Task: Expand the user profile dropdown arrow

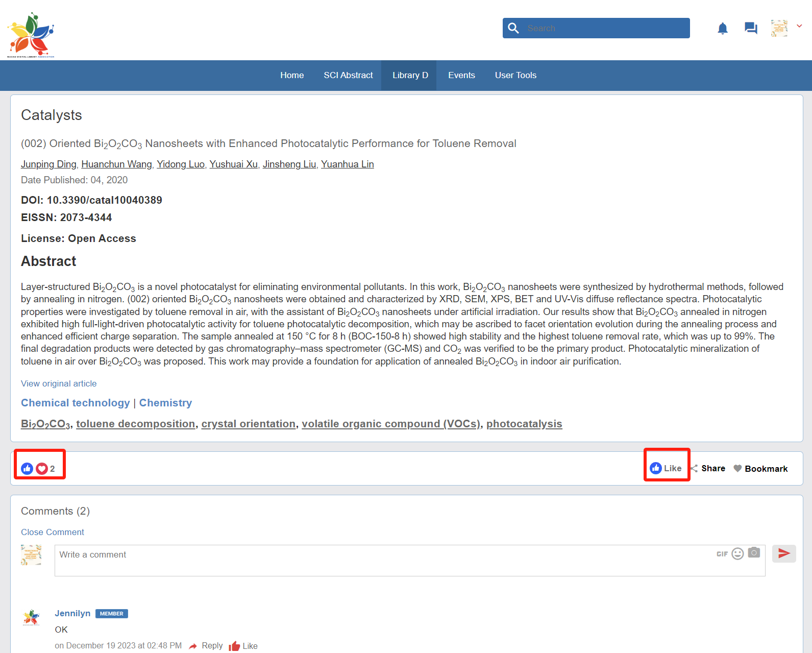Action: 799,26
